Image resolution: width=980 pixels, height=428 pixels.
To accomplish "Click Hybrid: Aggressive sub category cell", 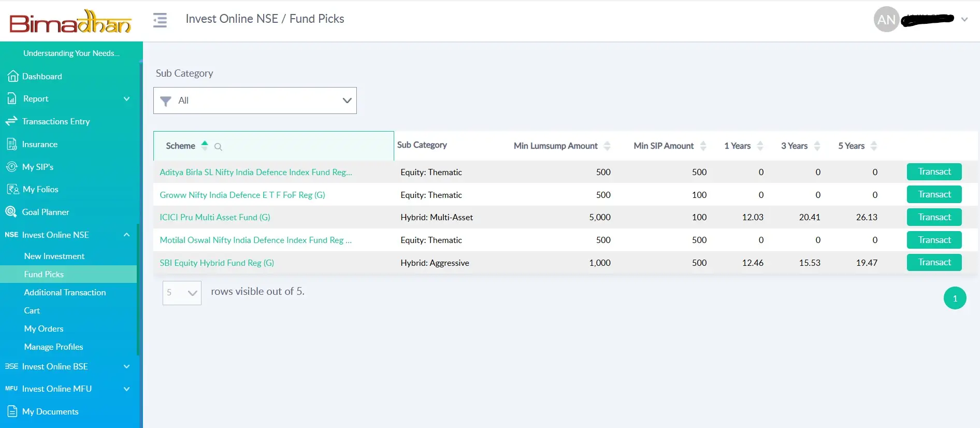I will 435,263.
